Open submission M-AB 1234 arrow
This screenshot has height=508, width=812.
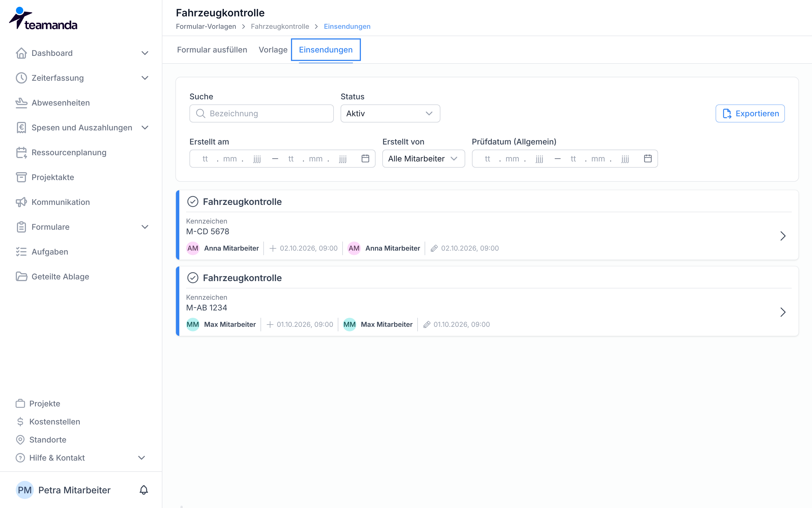pos(783,312)
